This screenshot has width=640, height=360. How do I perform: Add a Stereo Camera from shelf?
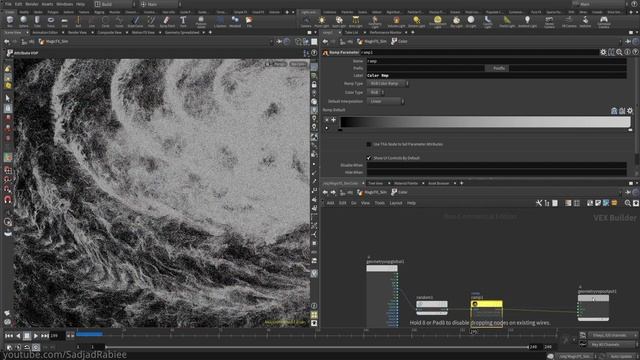click(x=549, y=21)
